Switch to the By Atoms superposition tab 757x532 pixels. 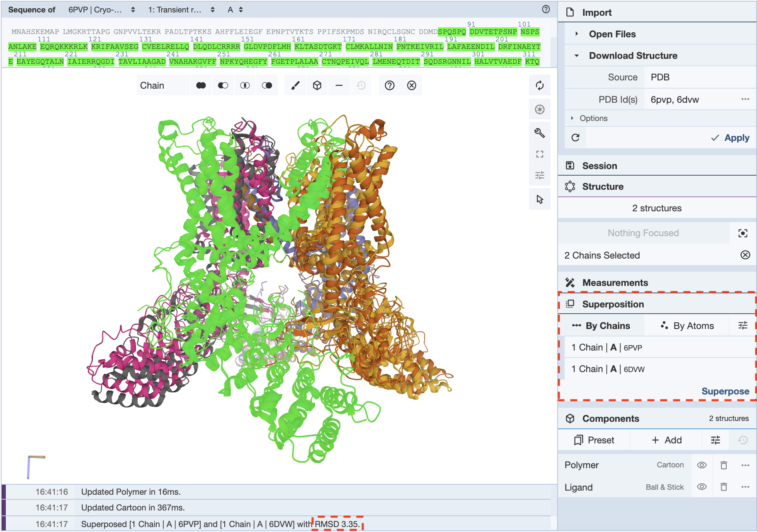[687, 326]
